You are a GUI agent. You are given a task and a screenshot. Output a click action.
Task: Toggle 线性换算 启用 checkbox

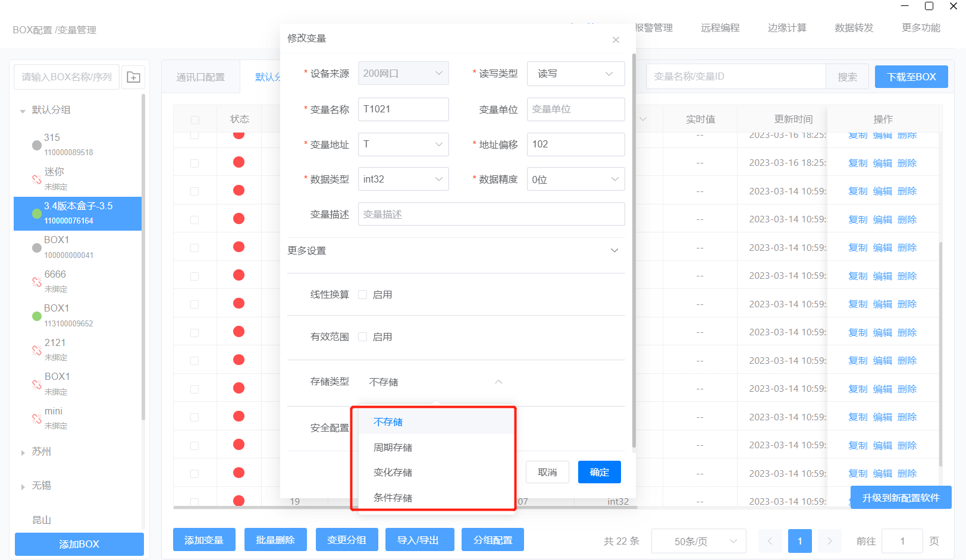coord(362,295)
